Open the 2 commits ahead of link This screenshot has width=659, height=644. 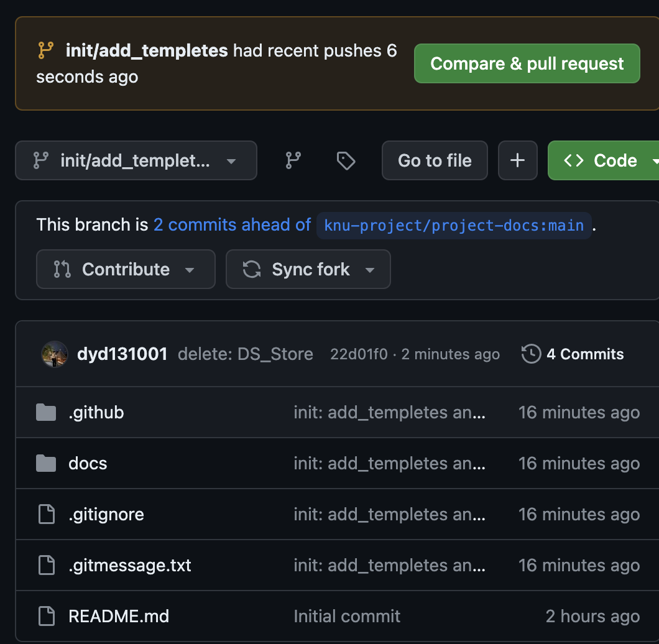(232, 225)
